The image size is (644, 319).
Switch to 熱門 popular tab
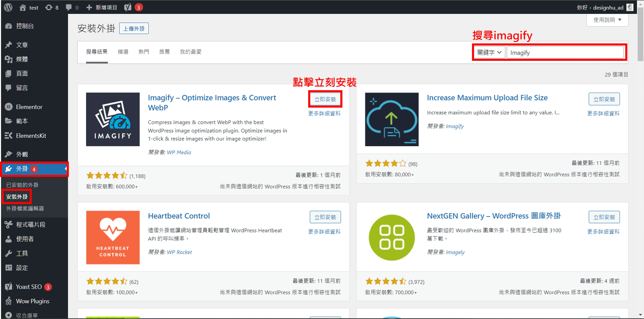pyautogui.click(x=144, y=52)
